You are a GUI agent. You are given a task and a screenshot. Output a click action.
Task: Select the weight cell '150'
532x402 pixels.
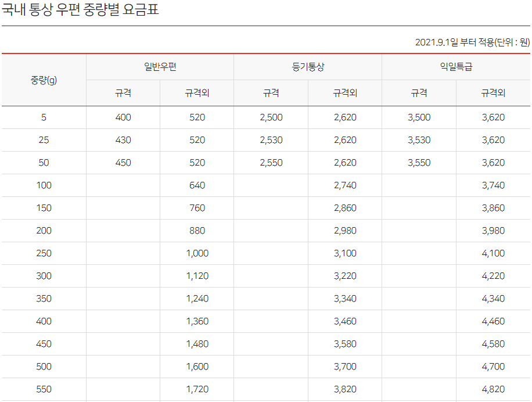44,208
